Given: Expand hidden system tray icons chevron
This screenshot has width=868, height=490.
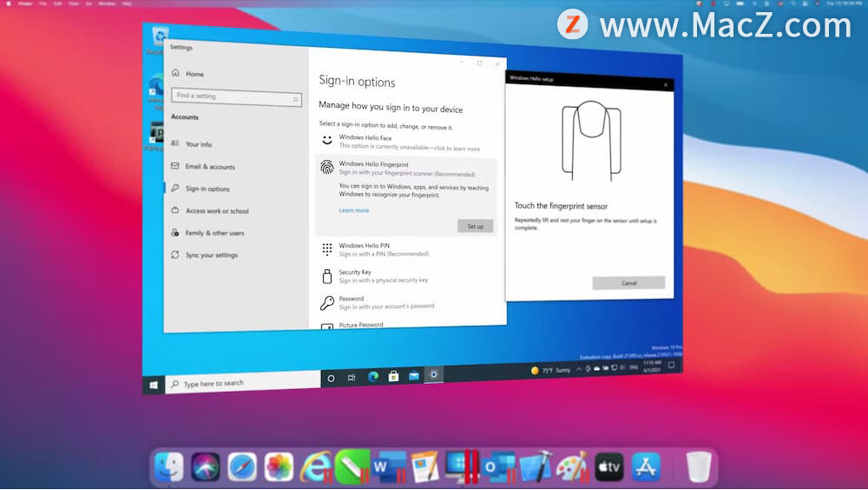Looking at the screenshot, I should click(x=579, y=368).
